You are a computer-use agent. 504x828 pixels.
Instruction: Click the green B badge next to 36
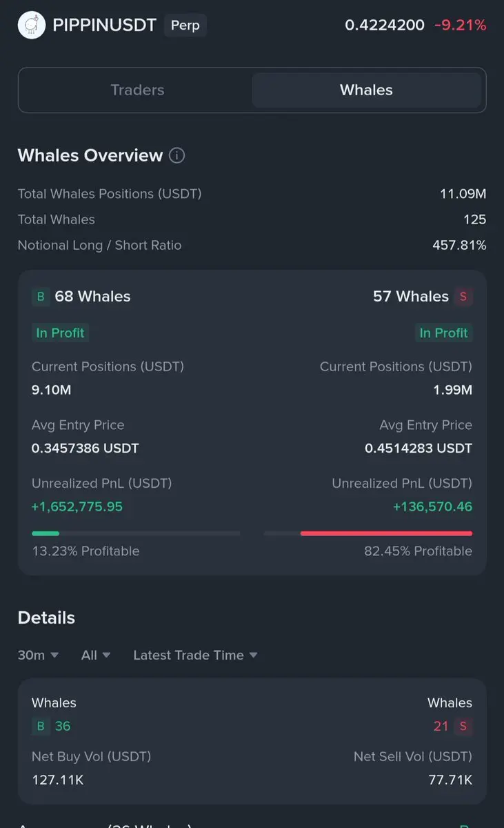click(41, 726)
